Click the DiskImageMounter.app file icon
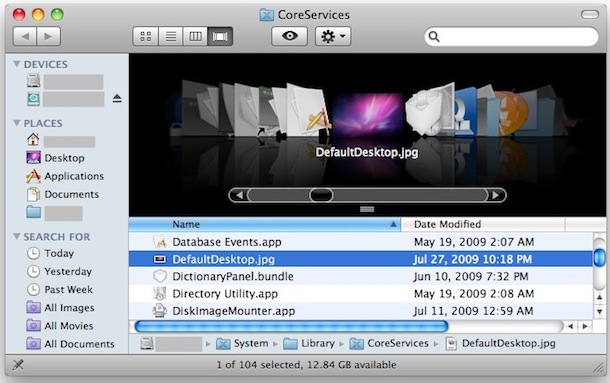The image size is (610, 383). click(x=160, y=311)
